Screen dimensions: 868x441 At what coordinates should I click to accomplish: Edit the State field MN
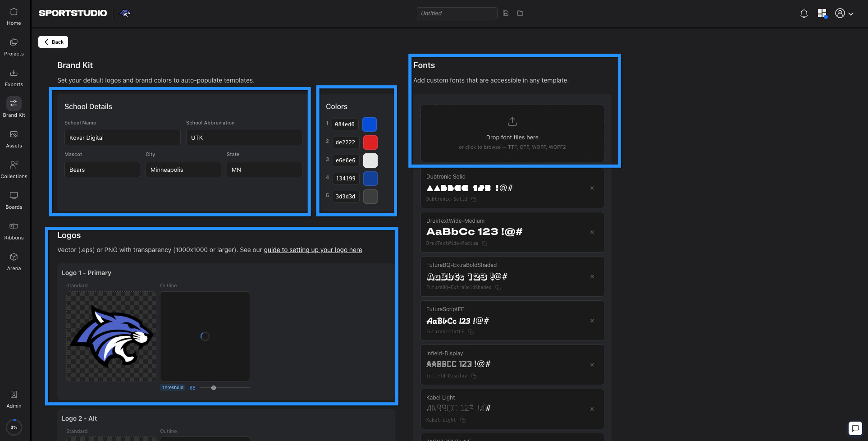tap(264, 170)
